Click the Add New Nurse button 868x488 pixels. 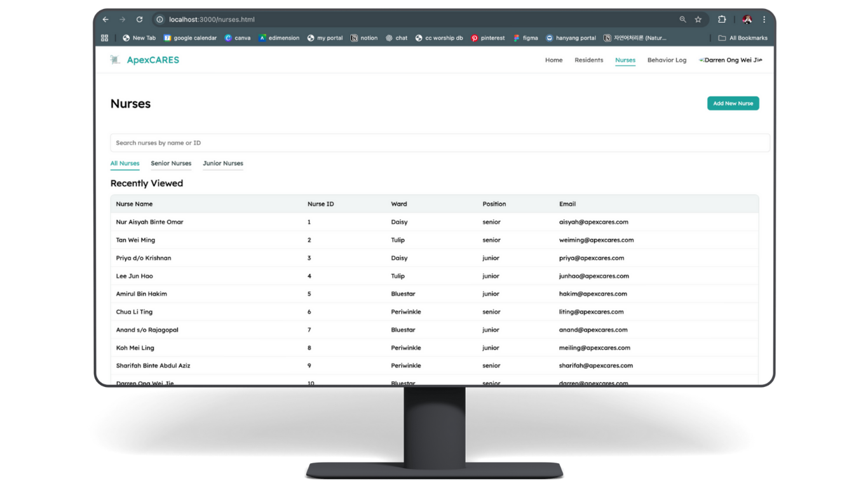coord(733,104)
